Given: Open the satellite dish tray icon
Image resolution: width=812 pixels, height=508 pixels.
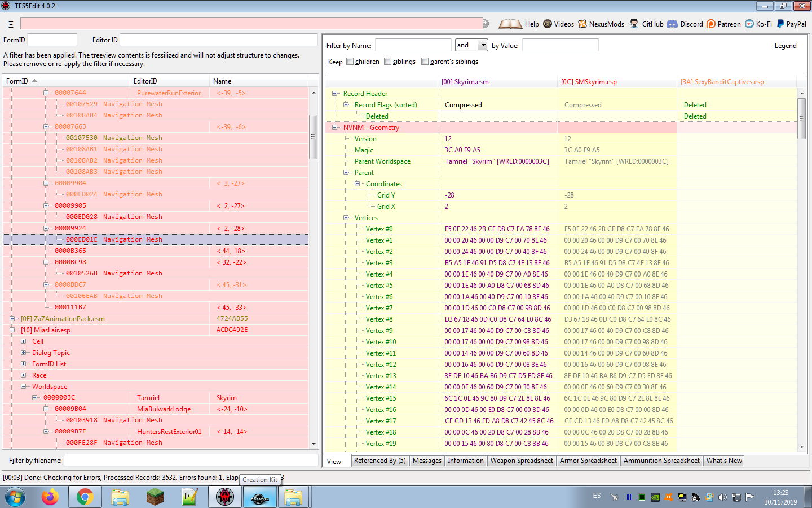Looking at the screenshot, I should pyautogui.click(x=696, y=497).
